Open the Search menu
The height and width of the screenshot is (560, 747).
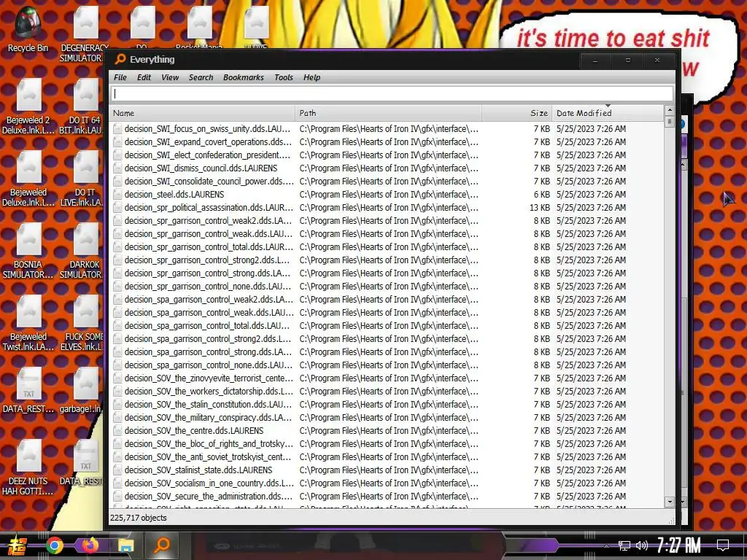pos(201,77)
